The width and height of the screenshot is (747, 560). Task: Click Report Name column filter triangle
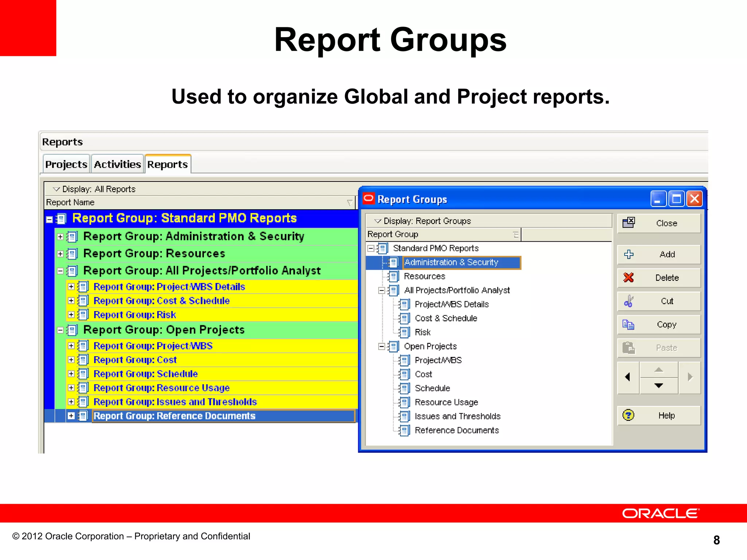click(349, 203)
